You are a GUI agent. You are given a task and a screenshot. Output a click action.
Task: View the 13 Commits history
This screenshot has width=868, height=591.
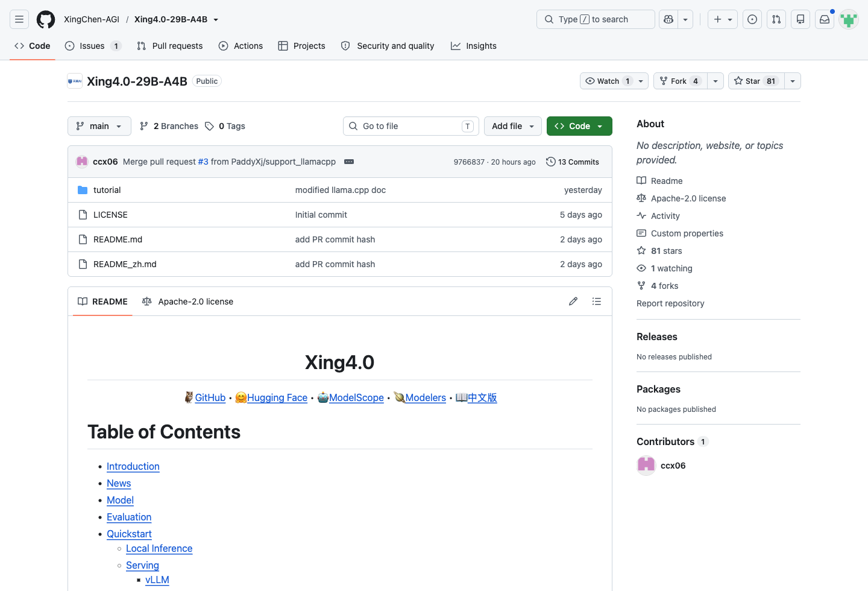[573, 162]
